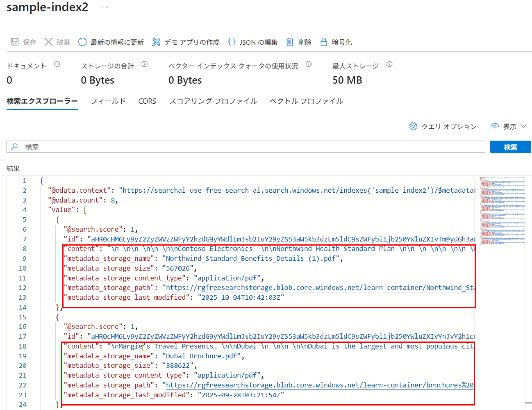Click the 検索 query input field

pos(246,147)
